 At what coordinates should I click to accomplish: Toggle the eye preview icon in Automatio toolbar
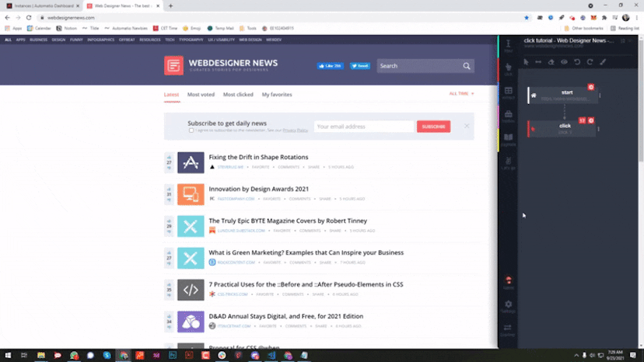[564, 62]
